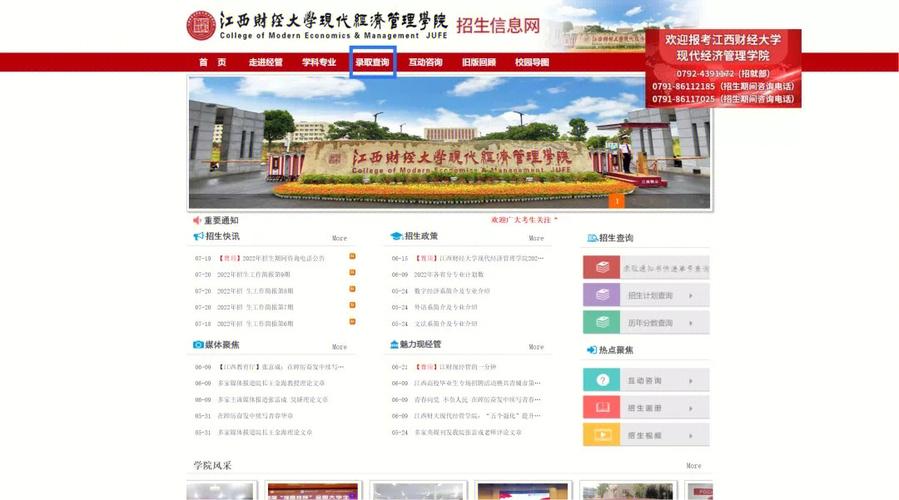Open 互动咨询 in the red navigation bar
Viewport: 899px width, 500px height.
coord(425,62)
